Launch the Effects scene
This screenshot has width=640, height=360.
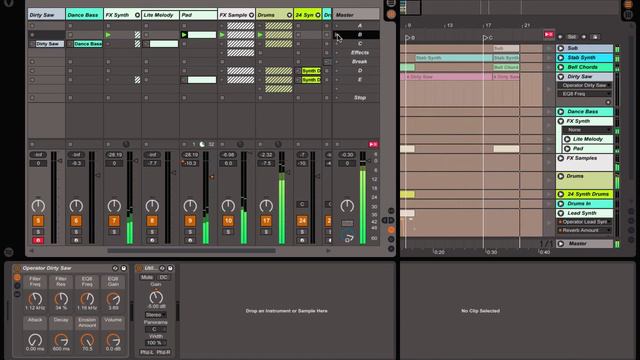click(337, 53)
